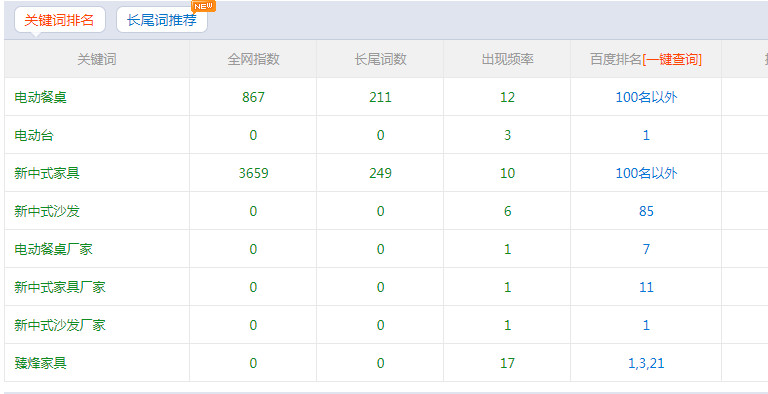The width and height of the screenshot is (768, 394).
Task: Open Baidu rank 11 for 新中式家具厂家
Action: 647,287
